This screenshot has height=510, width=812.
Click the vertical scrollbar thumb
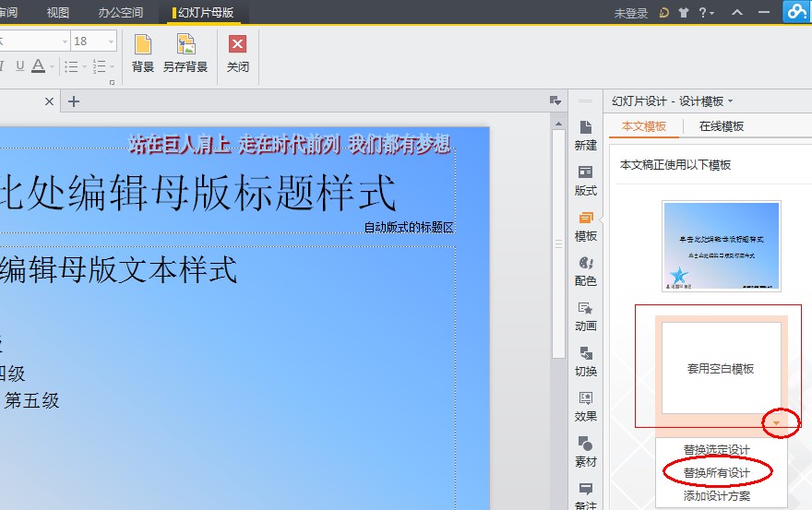click(x=558, y=243)
